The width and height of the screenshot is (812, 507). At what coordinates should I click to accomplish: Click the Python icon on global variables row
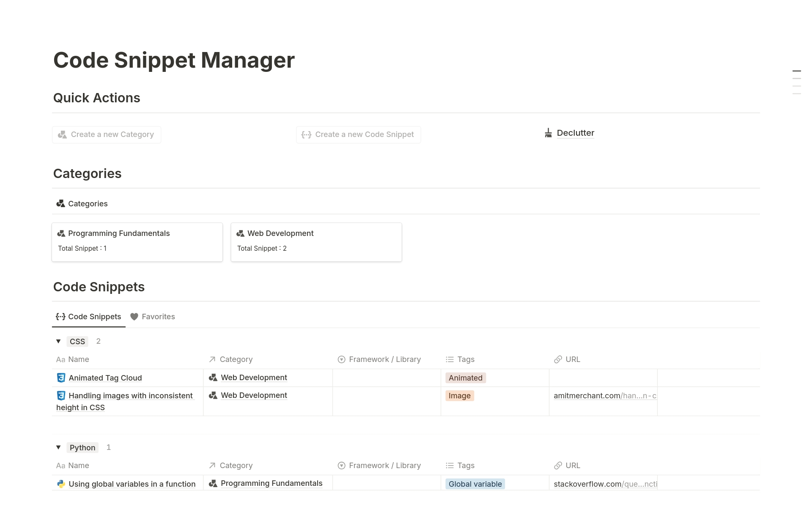pos(61,484)
